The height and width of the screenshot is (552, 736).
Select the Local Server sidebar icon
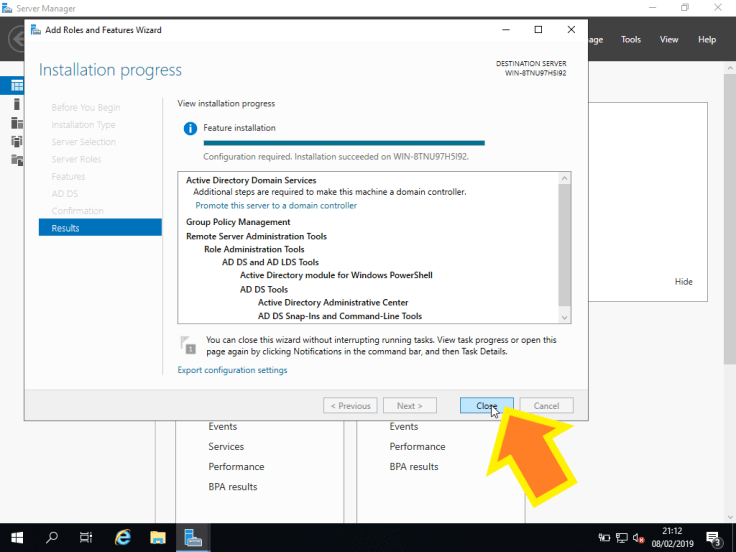click(17, 104)
